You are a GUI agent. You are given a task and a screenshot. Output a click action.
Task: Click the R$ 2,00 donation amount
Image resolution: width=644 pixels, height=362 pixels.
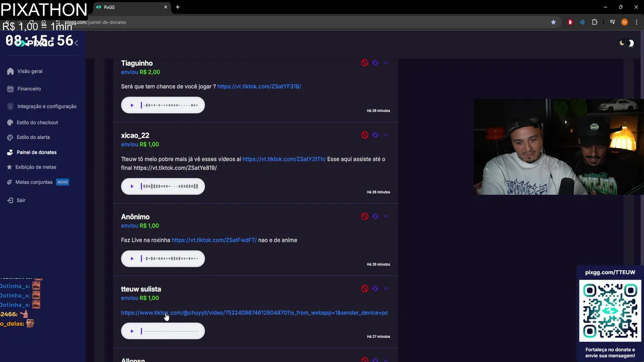click(150, 72)
